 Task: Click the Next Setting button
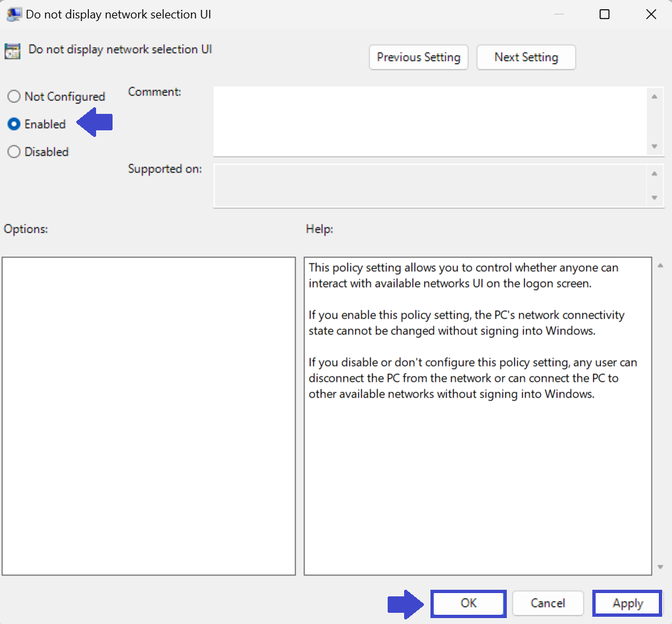526,57
